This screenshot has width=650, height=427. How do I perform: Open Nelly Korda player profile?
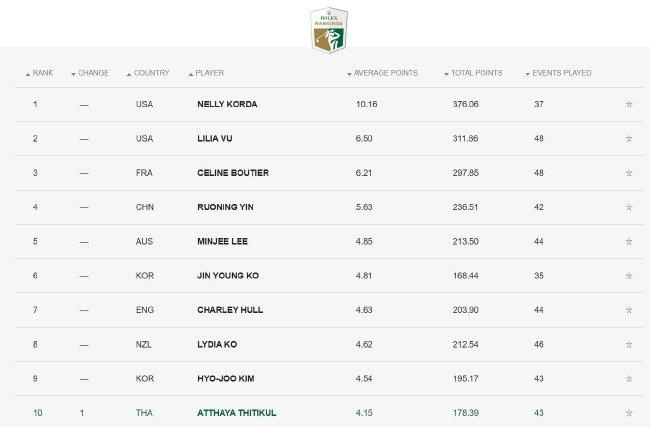click(x=227, y=104)
